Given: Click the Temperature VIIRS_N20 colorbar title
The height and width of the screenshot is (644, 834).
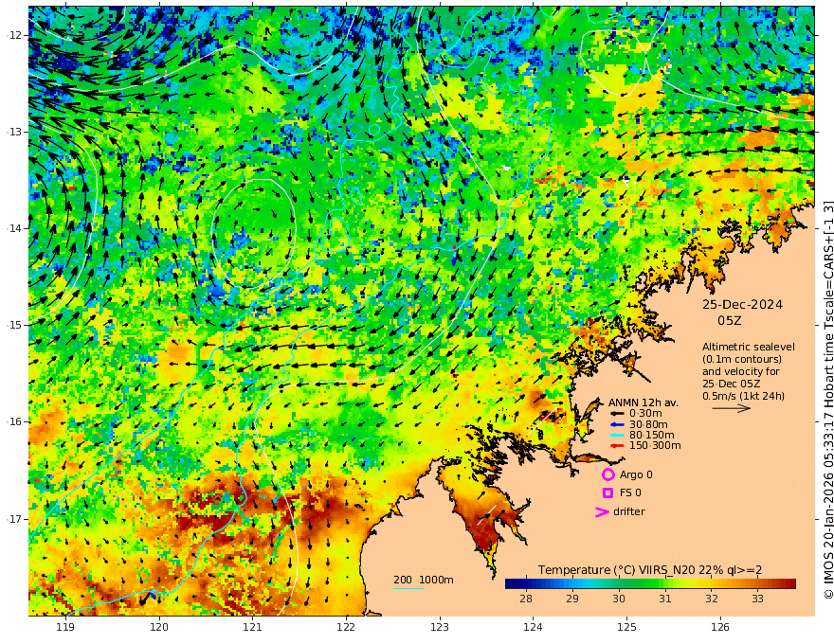Looking at the screenshot, I should (x=650, y=570).
